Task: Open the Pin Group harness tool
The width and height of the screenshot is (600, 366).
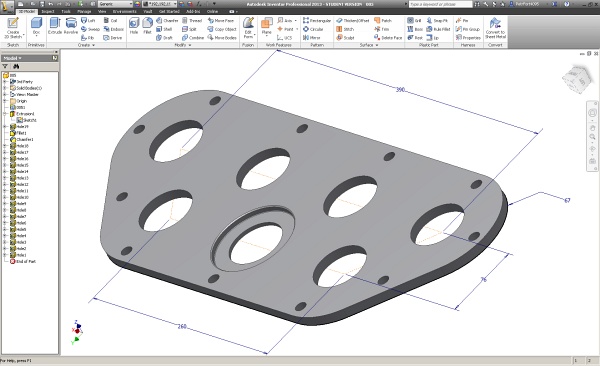Action: (468, 29)
